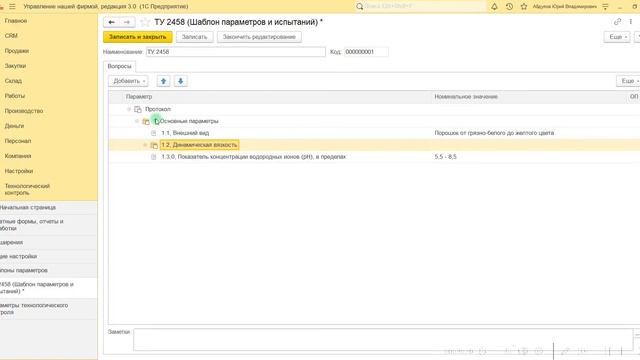Open Производство section

coord(24,111)
